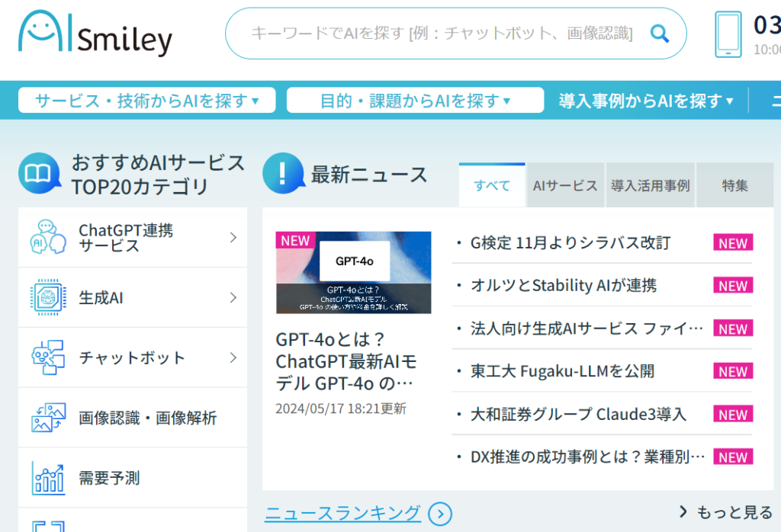Screen dimensions: 781x532
Task: Click the exclamation icon beside 最新ニュース
Action: click(283, 173)
